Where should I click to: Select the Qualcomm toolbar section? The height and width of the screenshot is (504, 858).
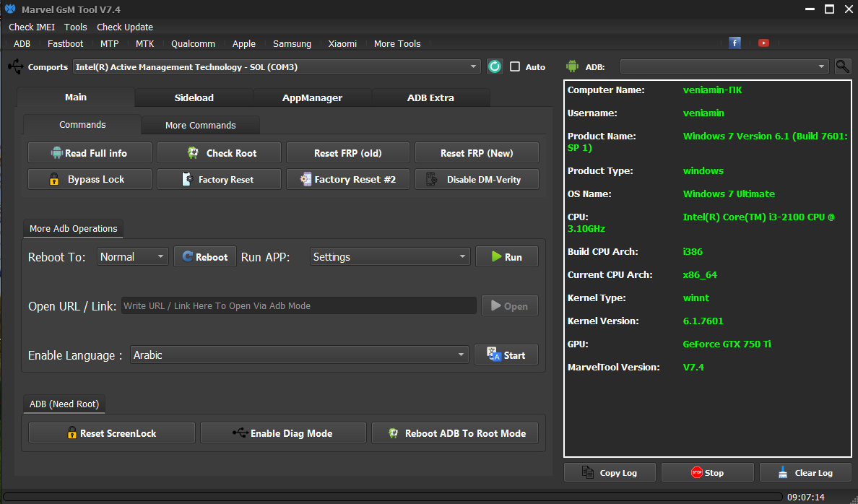point(193,44)
